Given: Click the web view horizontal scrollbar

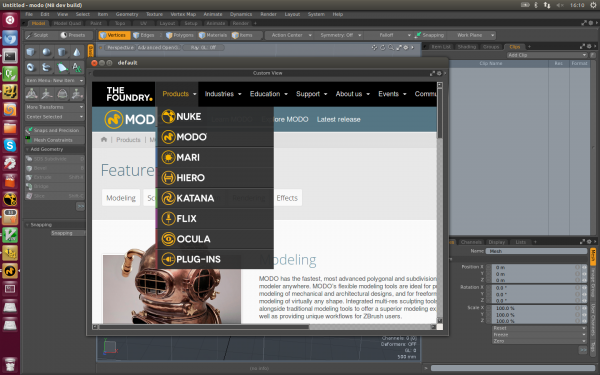Looking at the screenshot, I should click(264, 327).
